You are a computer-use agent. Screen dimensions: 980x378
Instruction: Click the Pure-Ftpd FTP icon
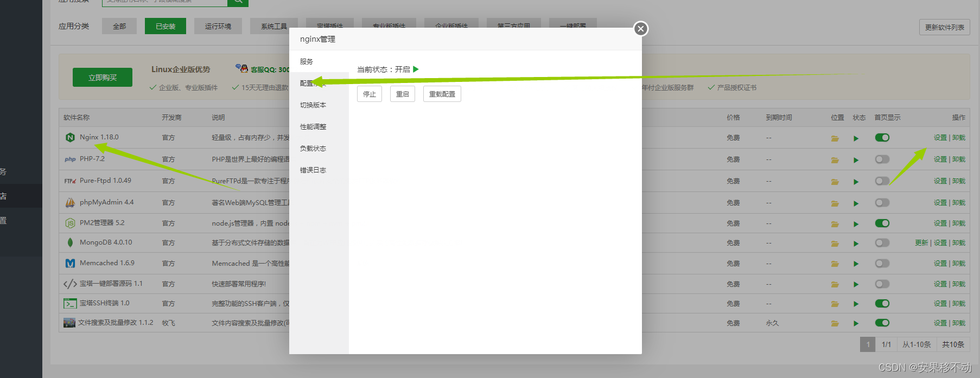[x=70, y=181]
